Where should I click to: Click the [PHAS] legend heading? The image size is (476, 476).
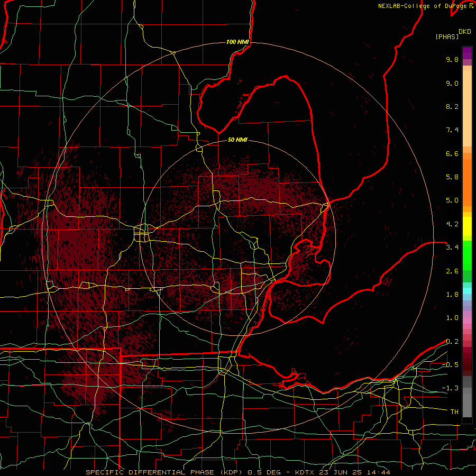pyautogui.click(x=447, y=37)
